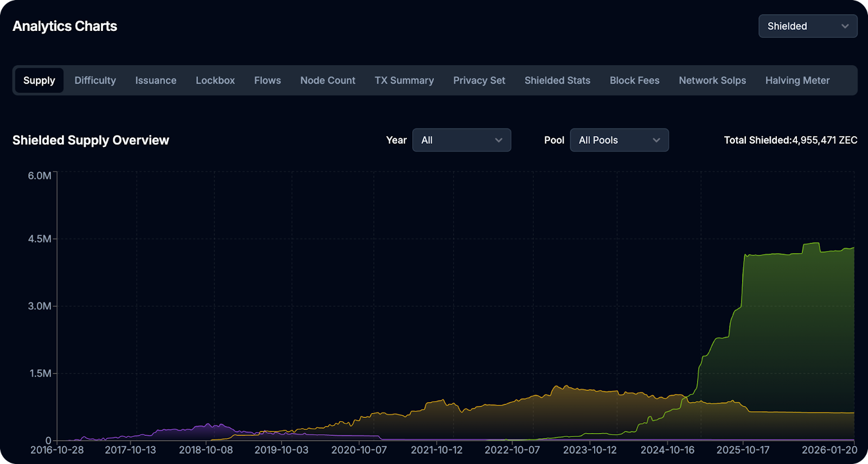
Task: Open the Shielded dropdown at top right
Action: (x=807, y=26)
